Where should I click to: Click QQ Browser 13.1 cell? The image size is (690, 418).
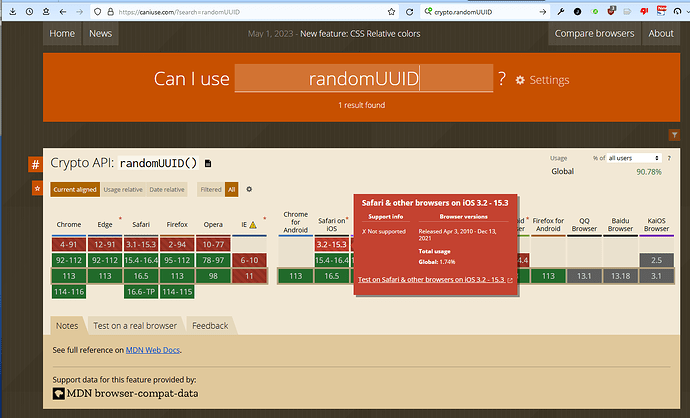[584, 276]
